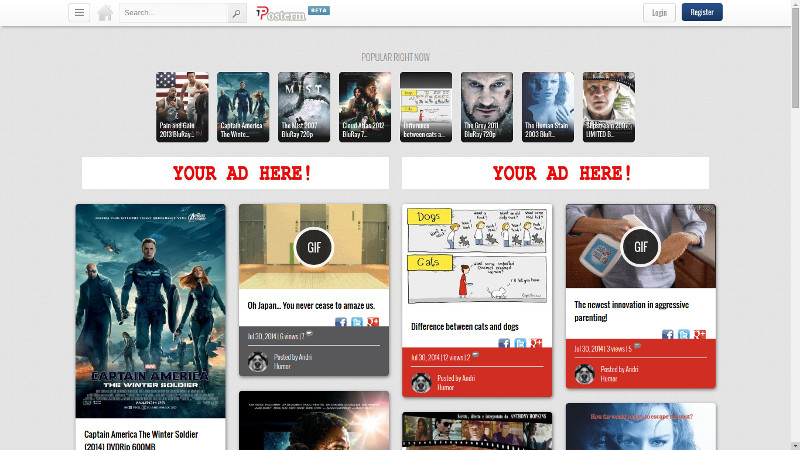This screenshot has height=450, width=800.
Task: Open 'Difference between cats and dogs' title
Action: tap(465, 327)
